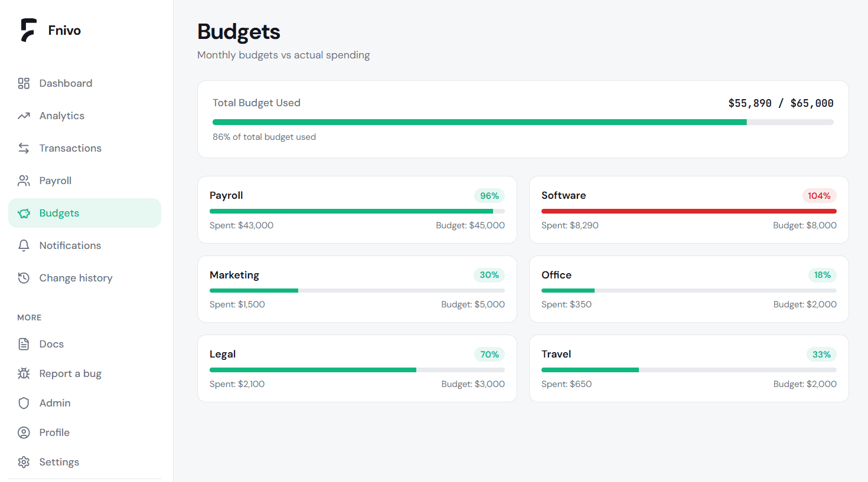868x482 pixels.
Task: Click the Total Budget Used progress bar
Action: (x=523, y=122)
